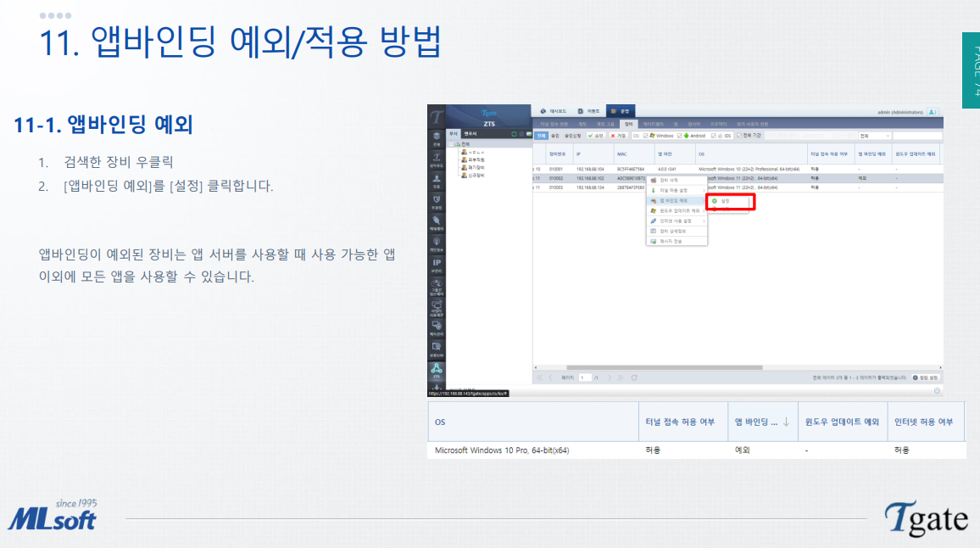
Task: Open the ZTS sidebar icon
Action: click(x=436, y=368)
